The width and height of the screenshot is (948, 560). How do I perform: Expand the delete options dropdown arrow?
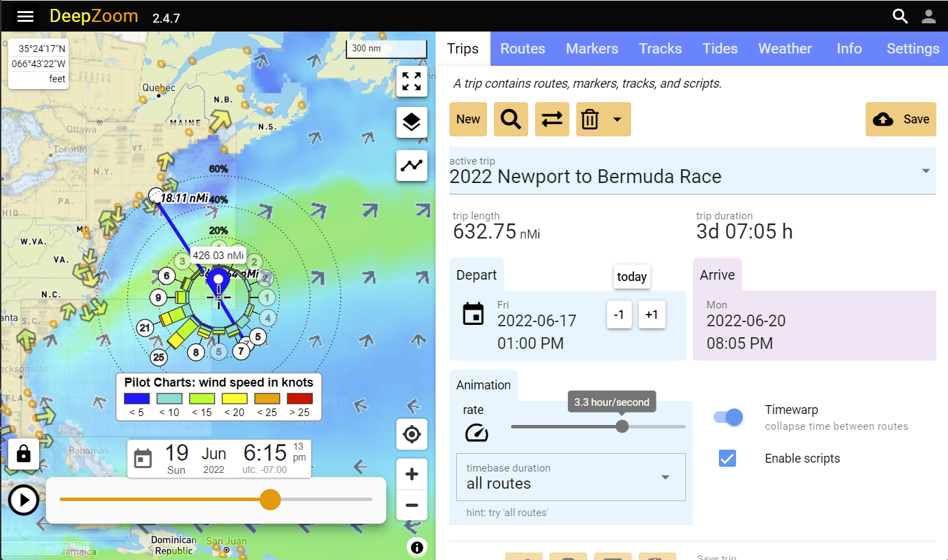pyautogui.click(x=617, y=119)
